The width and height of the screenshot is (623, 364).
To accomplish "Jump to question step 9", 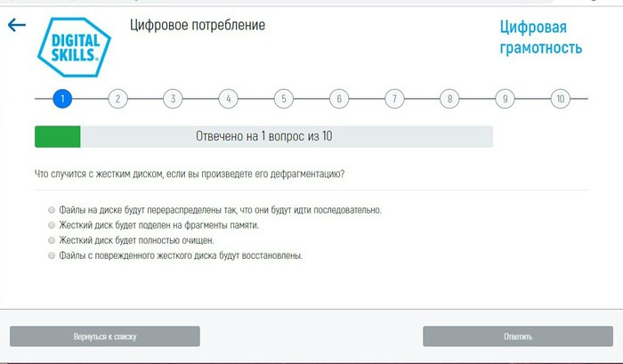I will click(505, 99).
